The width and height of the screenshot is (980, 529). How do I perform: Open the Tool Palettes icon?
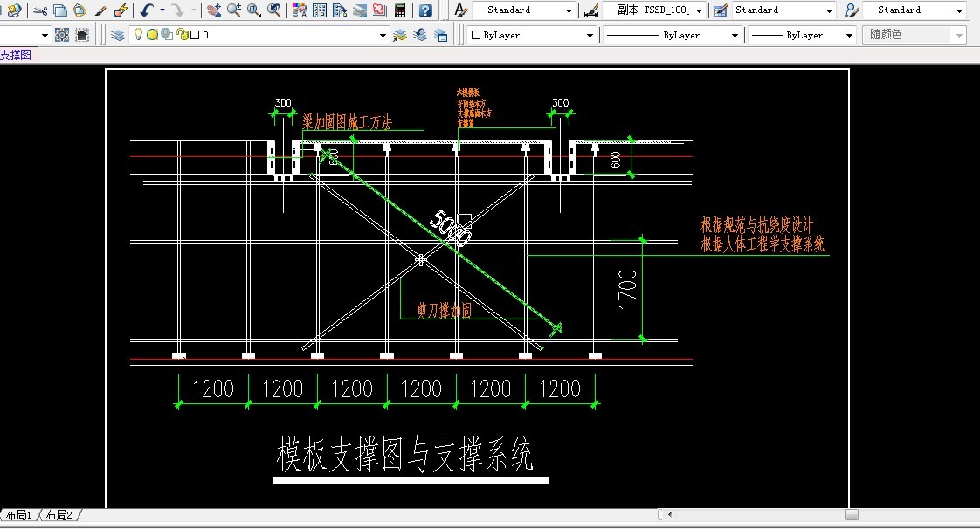tap(340, 10)
